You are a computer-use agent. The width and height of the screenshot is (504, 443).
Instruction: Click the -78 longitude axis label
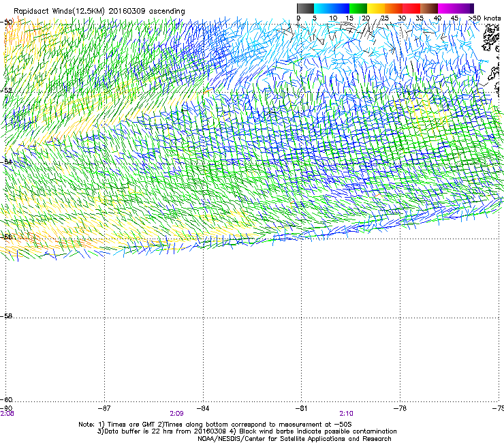(400, 408)
